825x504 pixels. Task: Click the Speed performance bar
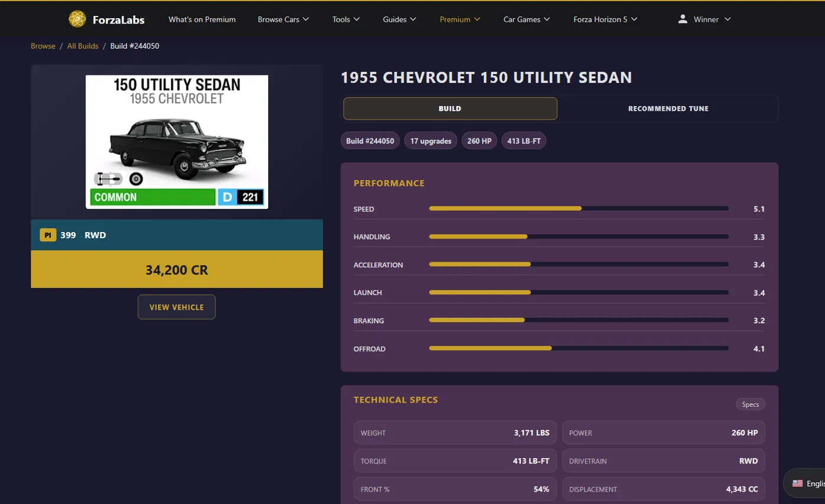(579, 208)
